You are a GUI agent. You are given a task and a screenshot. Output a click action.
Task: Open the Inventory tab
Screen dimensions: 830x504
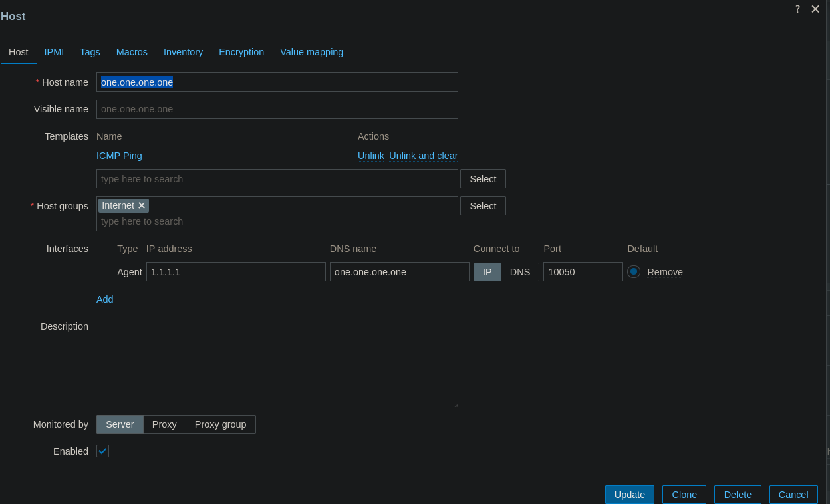[183, 52]
